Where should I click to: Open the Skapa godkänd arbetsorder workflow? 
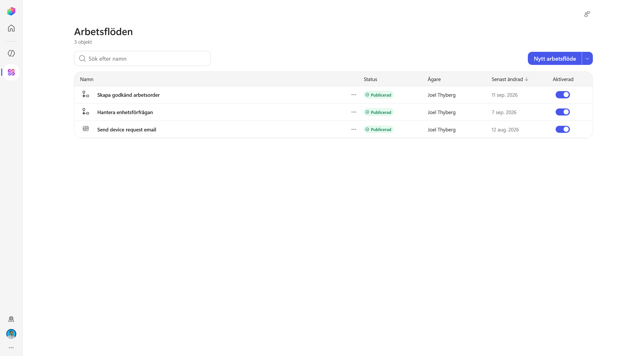128,95
